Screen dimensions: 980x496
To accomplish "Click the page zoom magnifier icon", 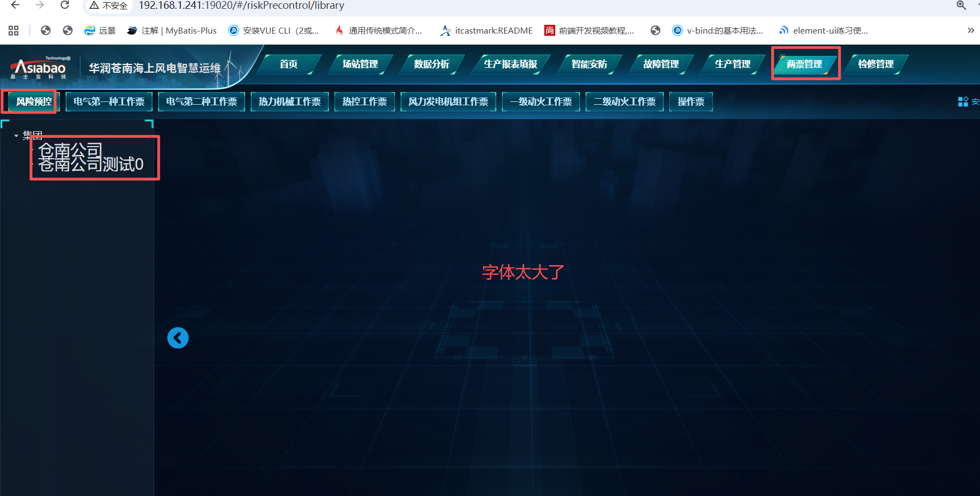I will [x=961, y=6].
